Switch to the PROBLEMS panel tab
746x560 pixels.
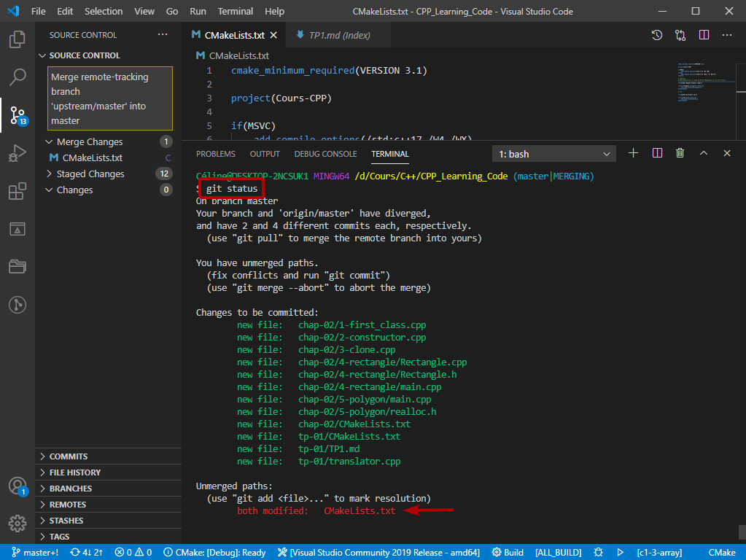(216, 154)
